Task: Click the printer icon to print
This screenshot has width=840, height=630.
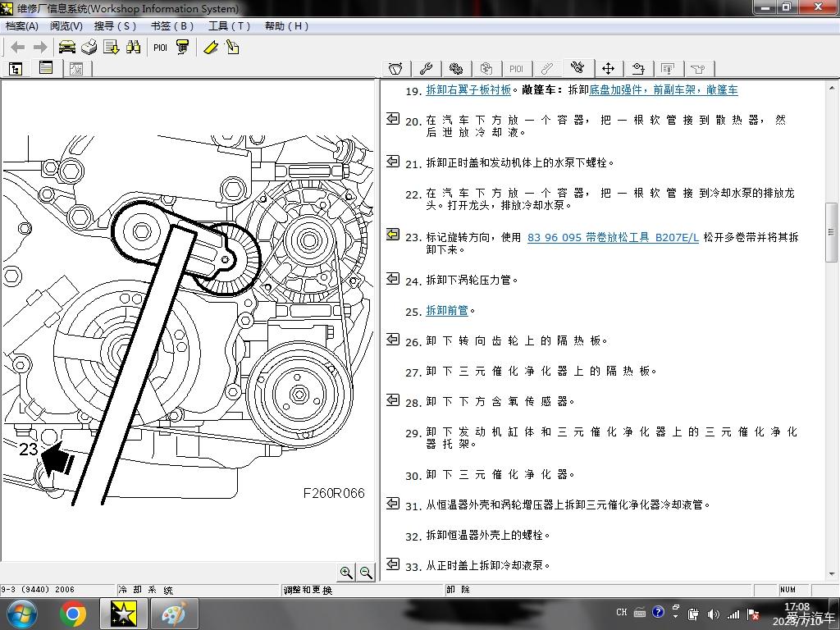Action: coord(89,47)
